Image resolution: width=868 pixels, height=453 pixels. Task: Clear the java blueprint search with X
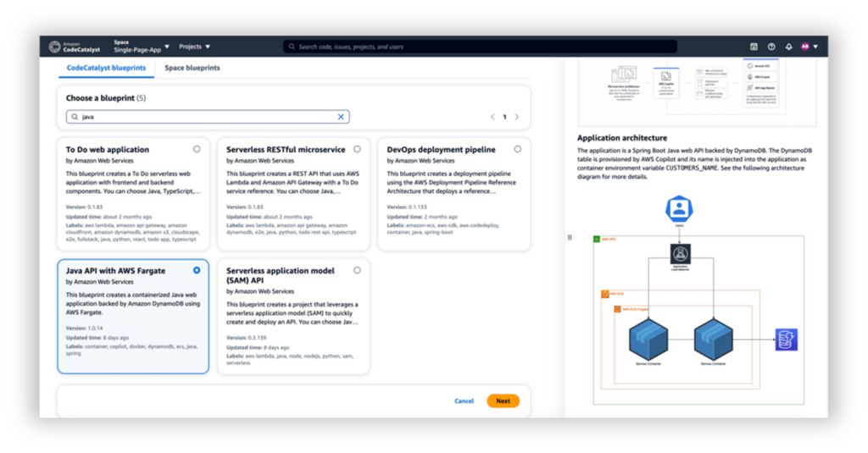coord(342,117)
